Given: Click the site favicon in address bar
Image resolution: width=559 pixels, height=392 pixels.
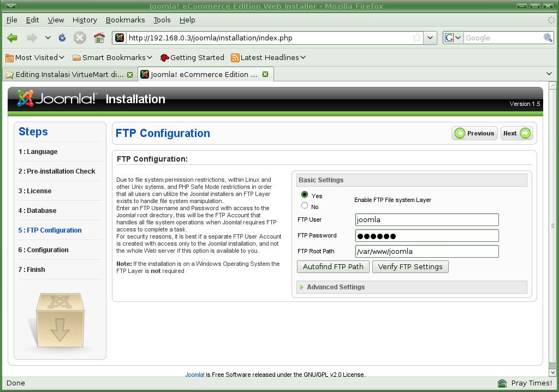Looking at the screenshot, I should 120,38.
